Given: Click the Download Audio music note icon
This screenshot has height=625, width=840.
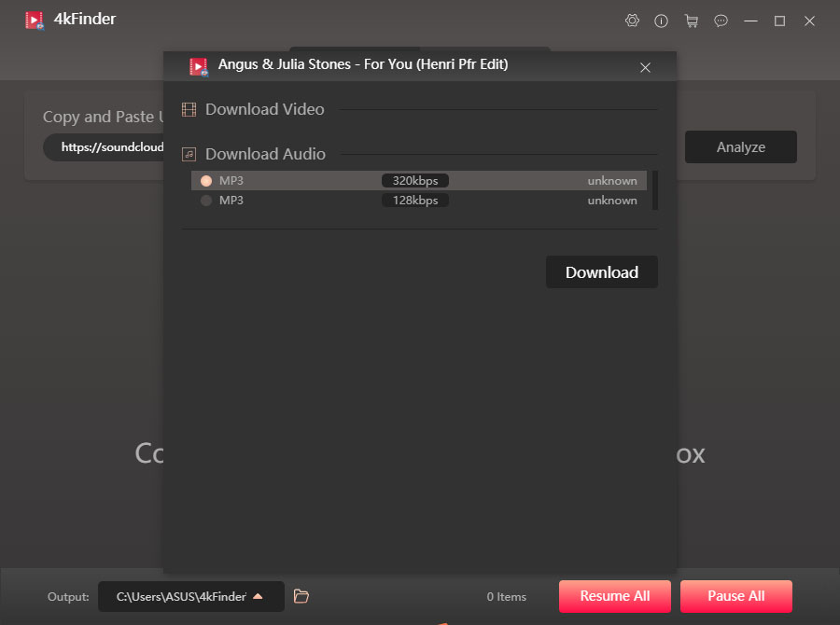Looking at the screenshot, I should click(189, 154).
